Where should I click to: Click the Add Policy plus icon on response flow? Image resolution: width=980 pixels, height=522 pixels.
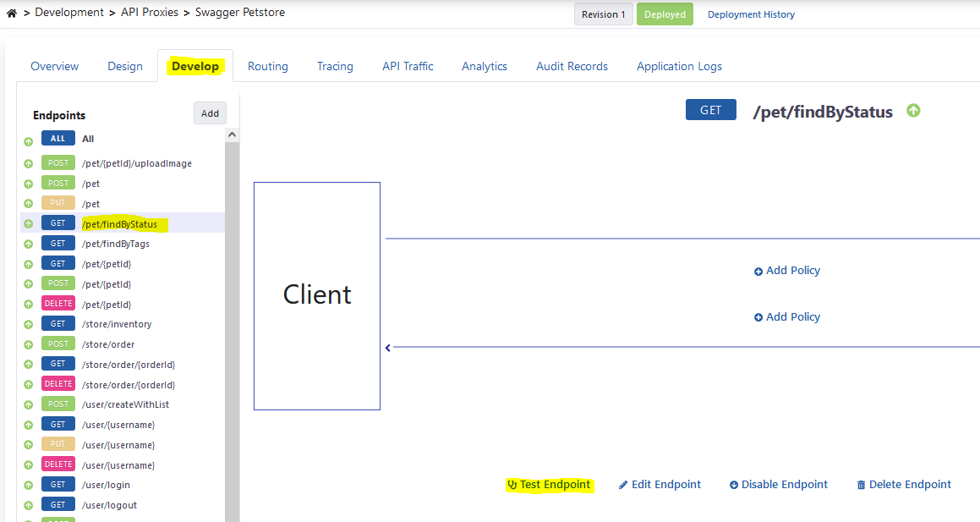pos(758,316)
